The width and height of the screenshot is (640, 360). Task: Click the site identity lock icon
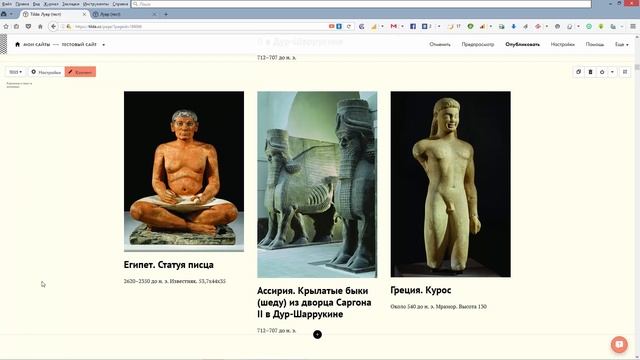[69, 27]
